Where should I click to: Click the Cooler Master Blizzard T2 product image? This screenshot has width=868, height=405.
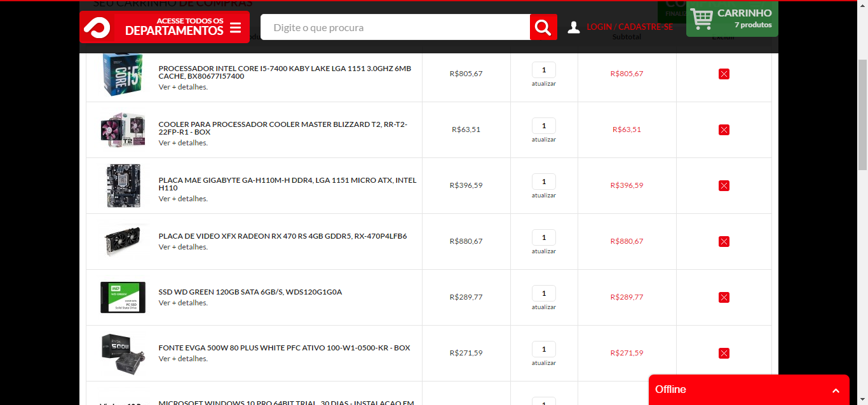coord(123,129)
